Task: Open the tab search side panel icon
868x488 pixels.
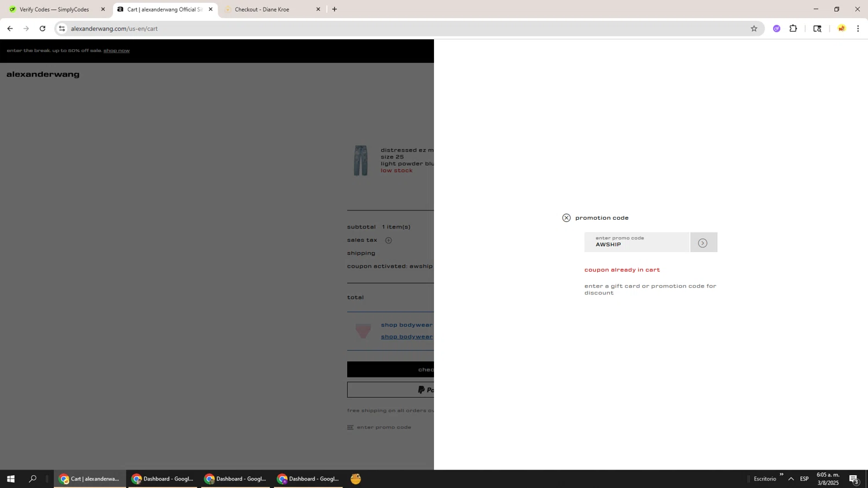Action: [817, 28]
